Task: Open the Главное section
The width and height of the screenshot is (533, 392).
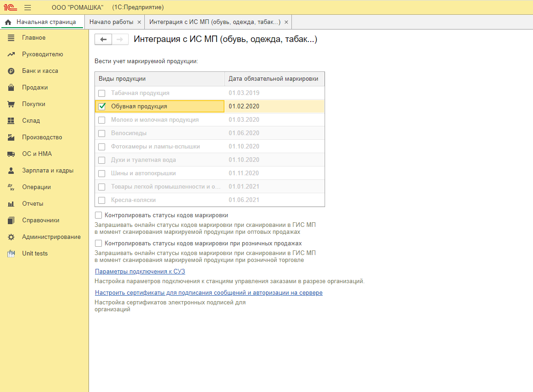Action: [34, 38]
